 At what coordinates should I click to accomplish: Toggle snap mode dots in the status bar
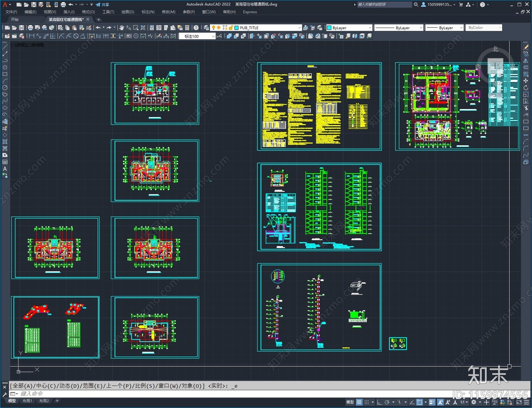tap(367, 402)
